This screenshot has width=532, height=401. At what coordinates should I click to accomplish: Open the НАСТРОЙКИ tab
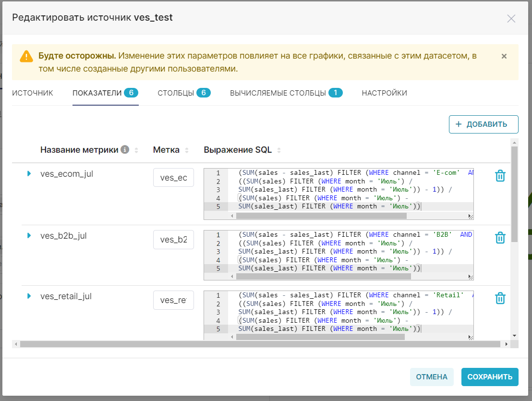tap(384, 94)
